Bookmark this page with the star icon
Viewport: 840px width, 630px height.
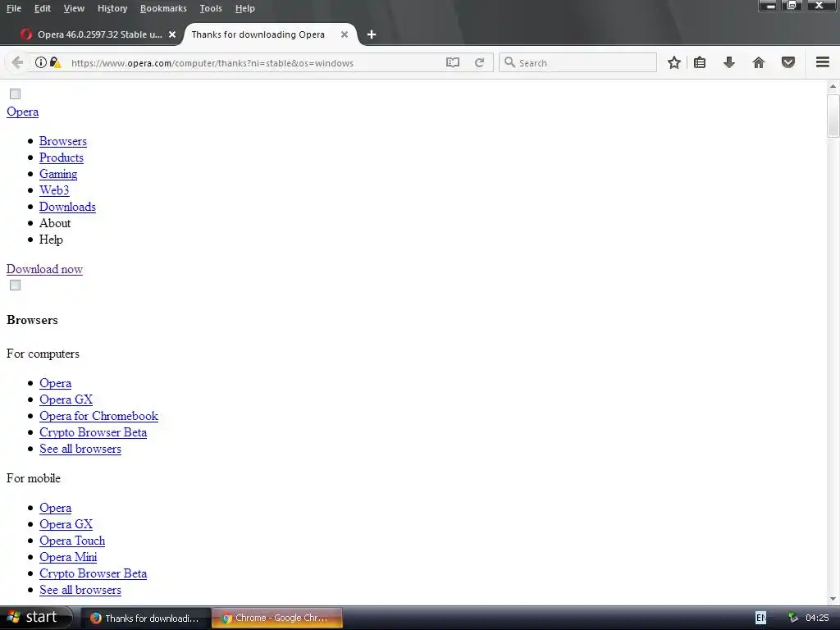coord(674,62)
